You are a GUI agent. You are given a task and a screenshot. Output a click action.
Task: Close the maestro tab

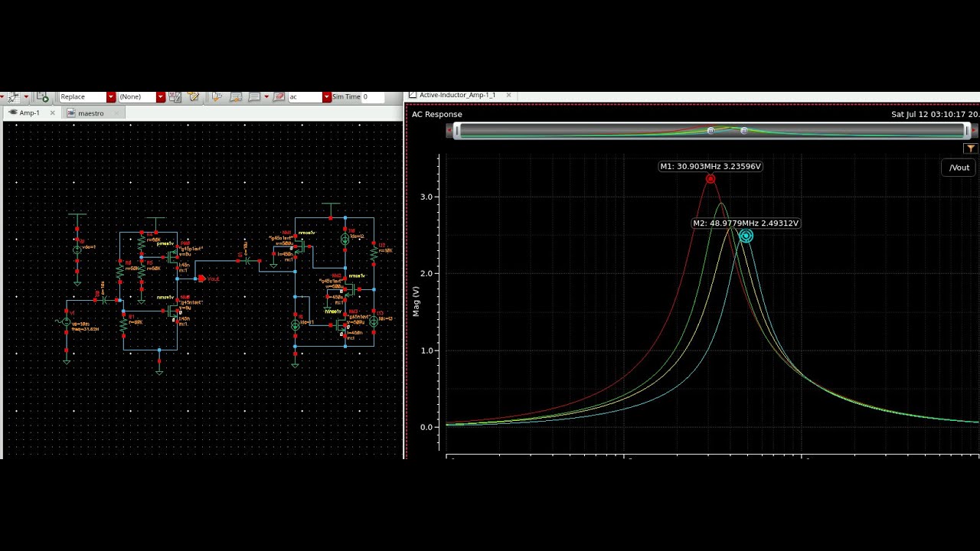pyautogui.click(x=116, y=113)
